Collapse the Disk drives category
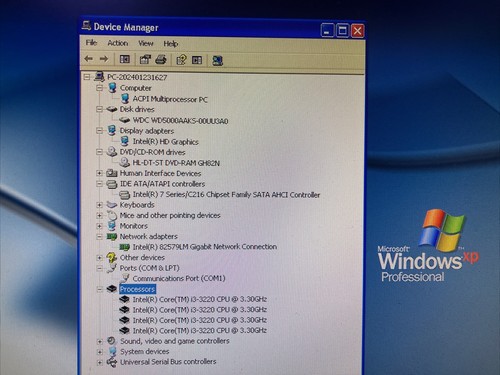The width and height of the screenshot is (500, 375). point(99,109)
